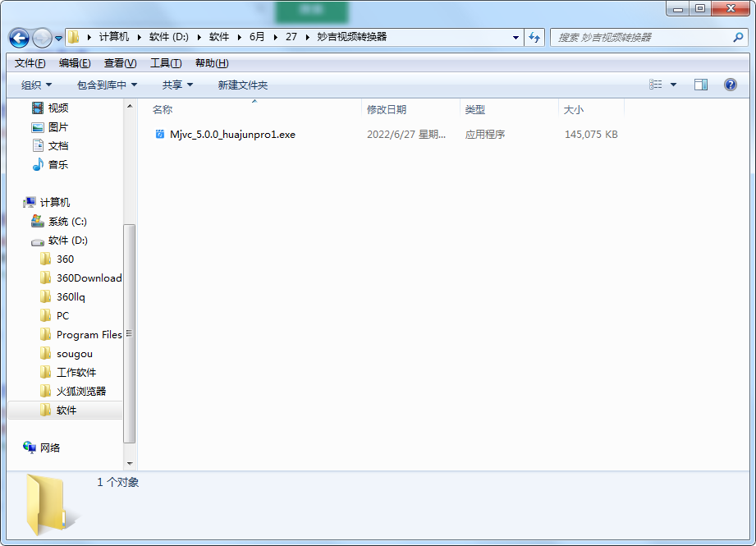Select 图片 library in sidebar
The height and width of the screenshot is (546, 756).
coord(50,127)
